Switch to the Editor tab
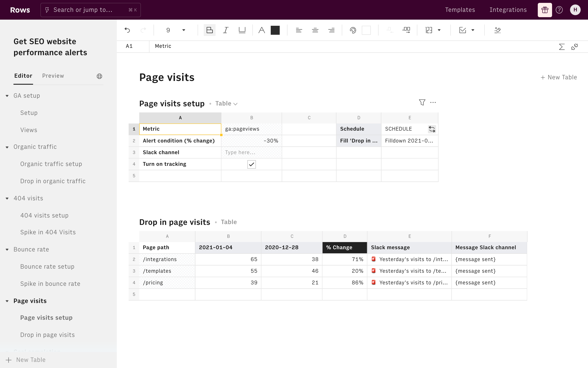 coord(23,76)
